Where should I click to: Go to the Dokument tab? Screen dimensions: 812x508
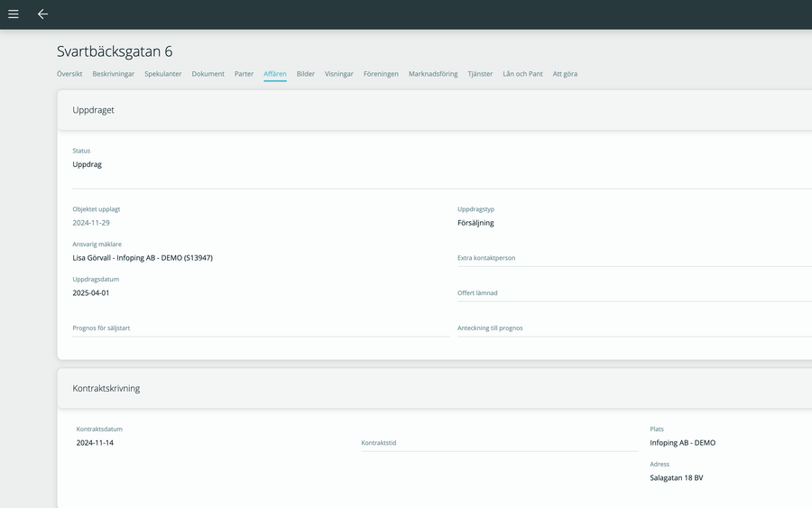(208, 74)
